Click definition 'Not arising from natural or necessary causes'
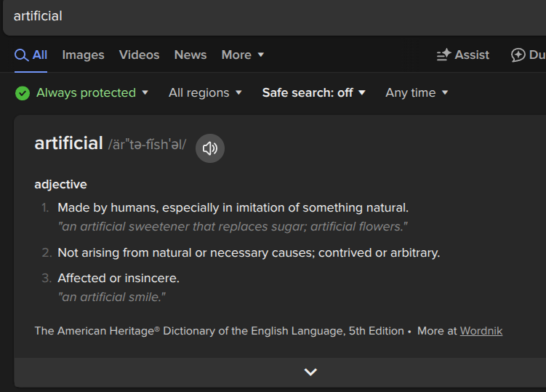The image size is (546, 392). coord(249,252)
